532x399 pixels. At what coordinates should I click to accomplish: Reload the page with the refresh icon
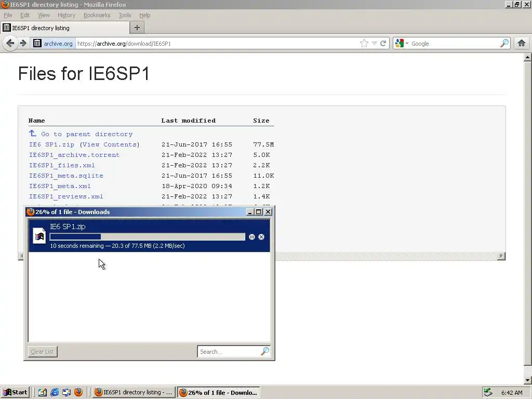coord(383,44)
